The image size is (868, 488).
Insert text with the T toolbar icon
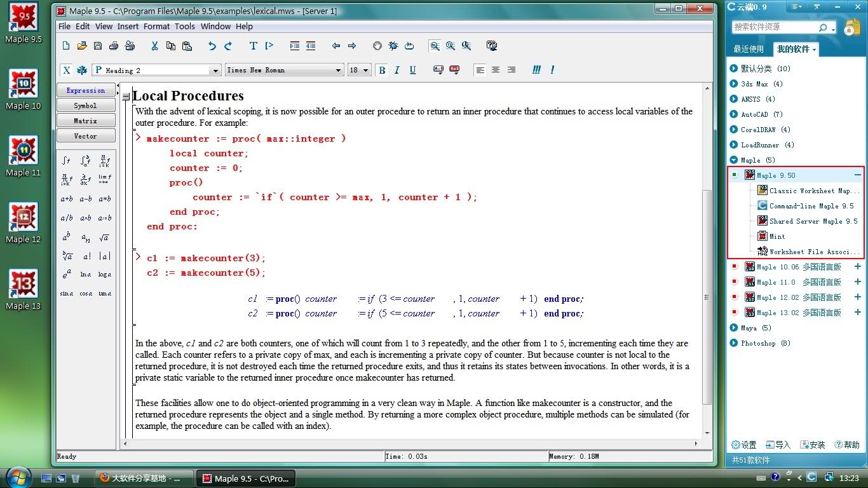click(x=253, y=46)
